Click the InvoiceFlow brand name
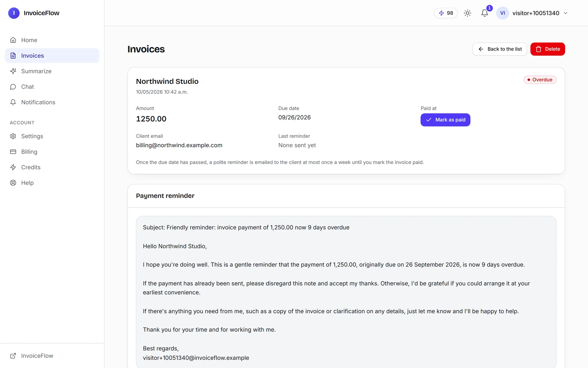 (x=41, y=13)
